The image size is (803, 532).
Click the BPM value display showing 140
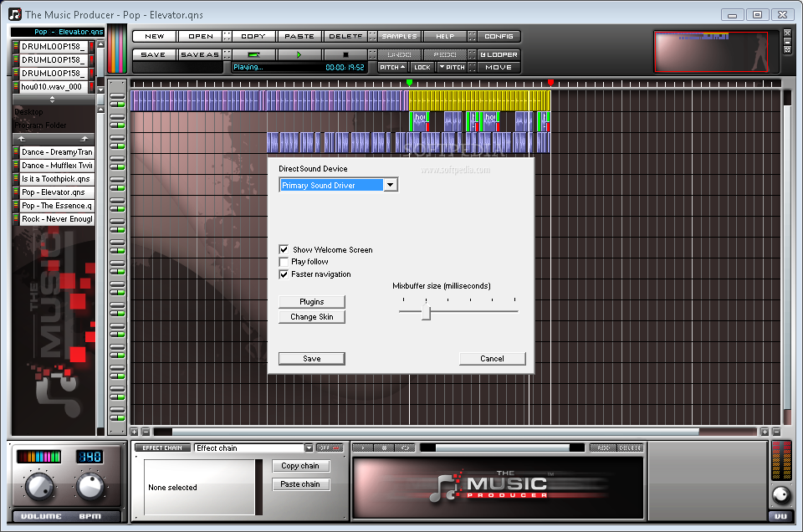tap(90, 456)
